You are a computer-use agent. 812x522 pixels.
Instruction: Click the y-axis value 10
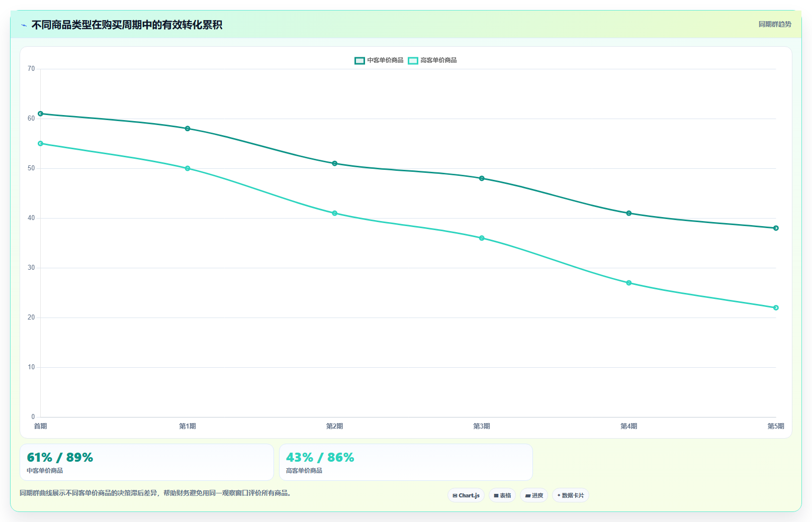[x=31, y=367]
